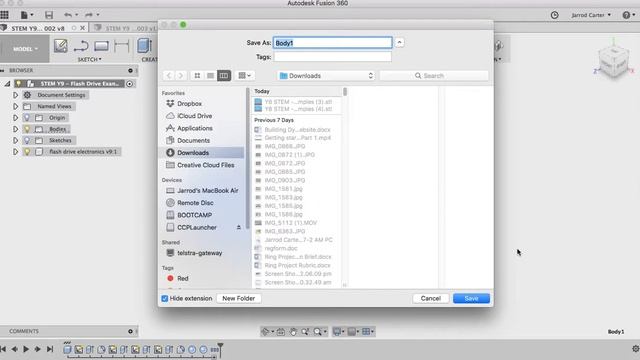Viewport: 640px width, 360px height.
Task: Click the Cancel button
Action: (431, 298)
